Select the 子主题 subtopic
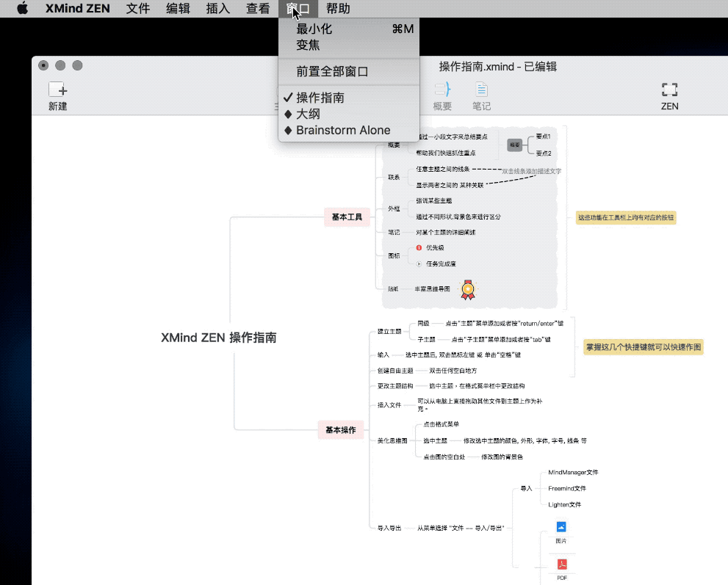 pos(426,340)
